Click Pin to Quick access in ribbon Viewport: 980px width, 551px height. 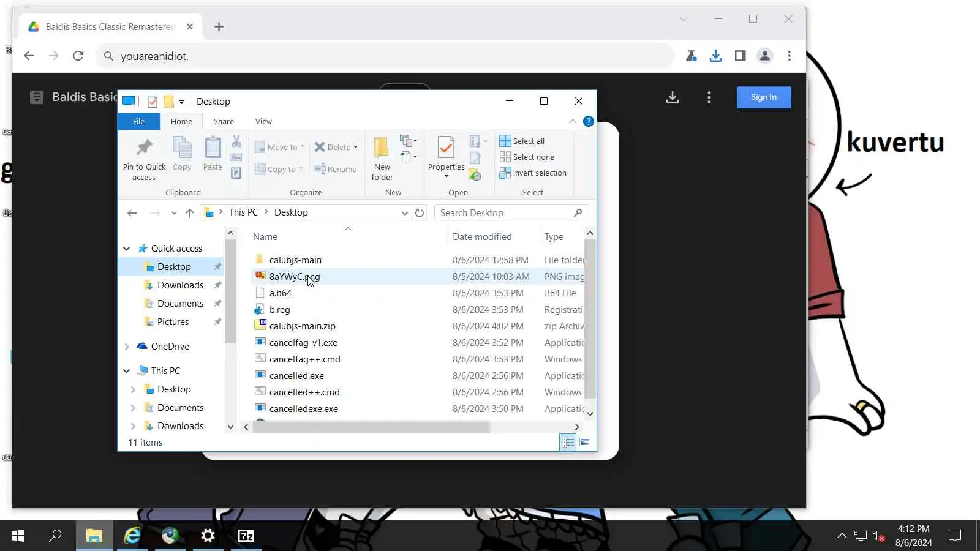144,159
